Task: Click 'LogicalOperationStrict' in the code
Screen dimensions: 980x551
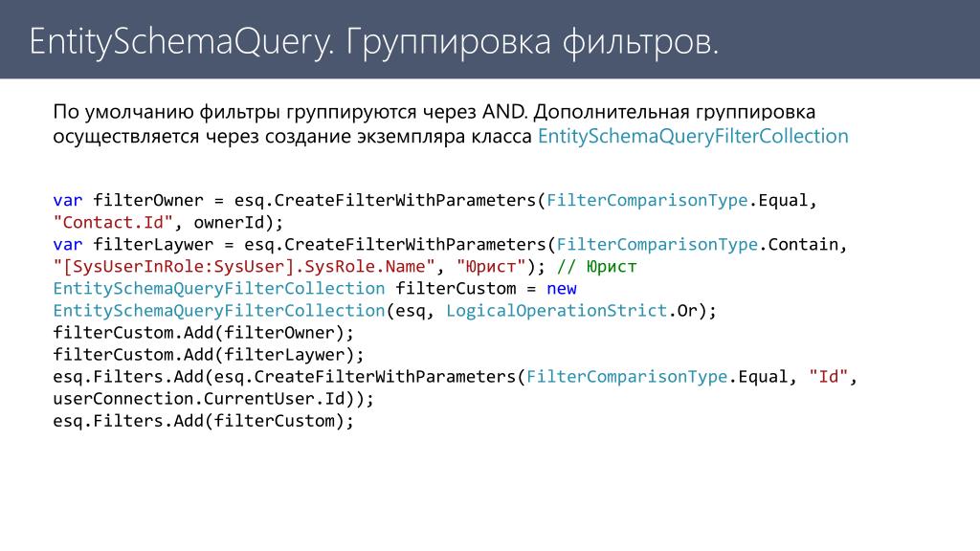Action: (556, 311)
